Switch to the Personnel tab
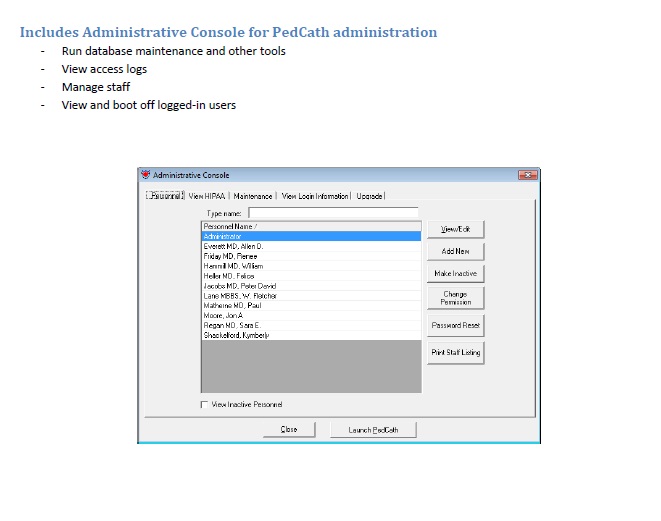661x521 pixels. [165, 196]
